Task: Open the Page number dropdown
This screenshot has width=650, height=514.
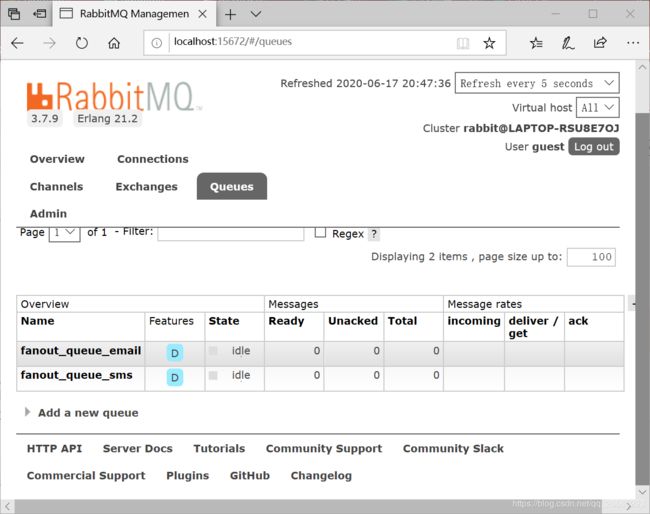Action: coord(64,233)
